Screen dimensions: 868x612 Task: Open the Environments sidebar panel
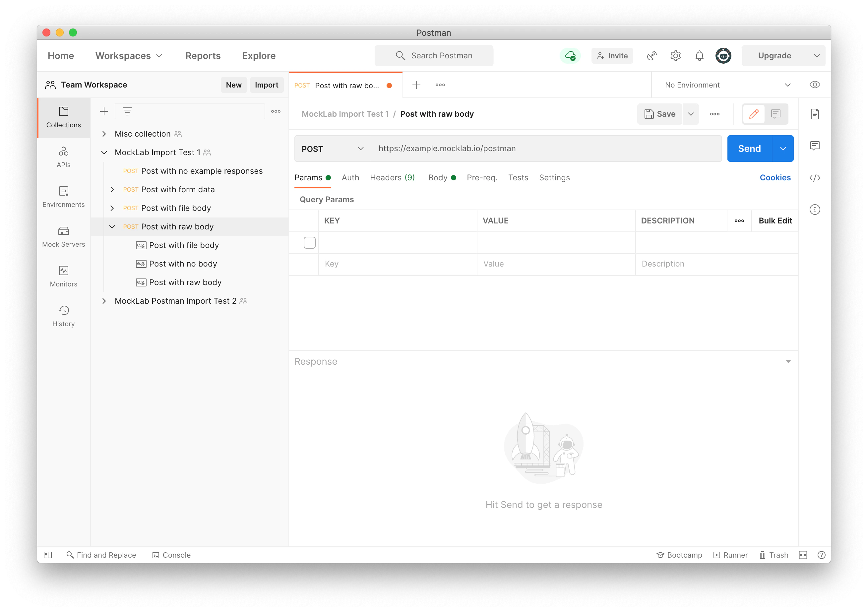[x=64, y=197]
